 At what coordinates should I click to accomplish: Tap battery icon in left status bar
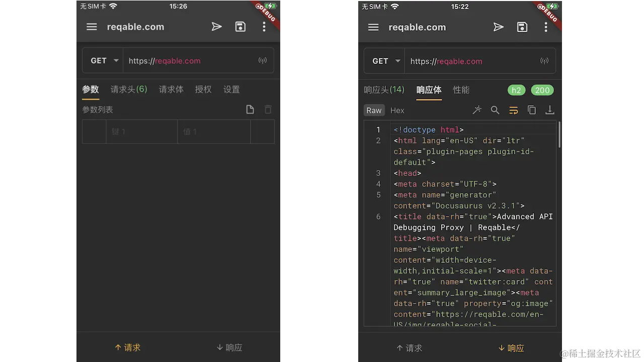click(x=270, y=6)
